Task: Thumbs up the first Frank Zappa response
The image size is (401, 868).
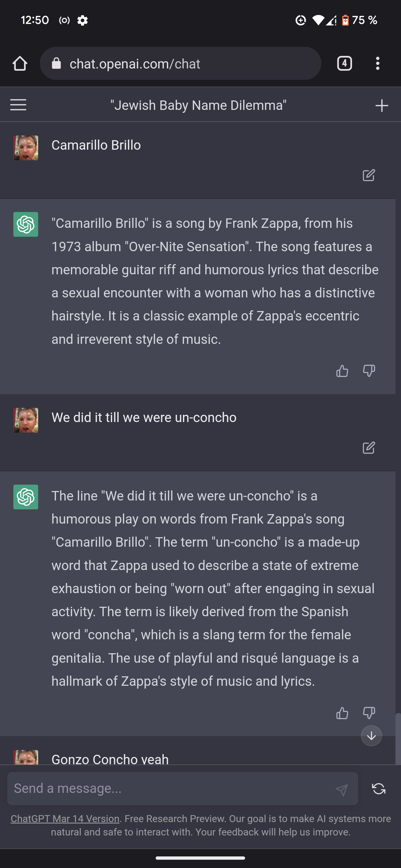Action: tap(342, 371)
